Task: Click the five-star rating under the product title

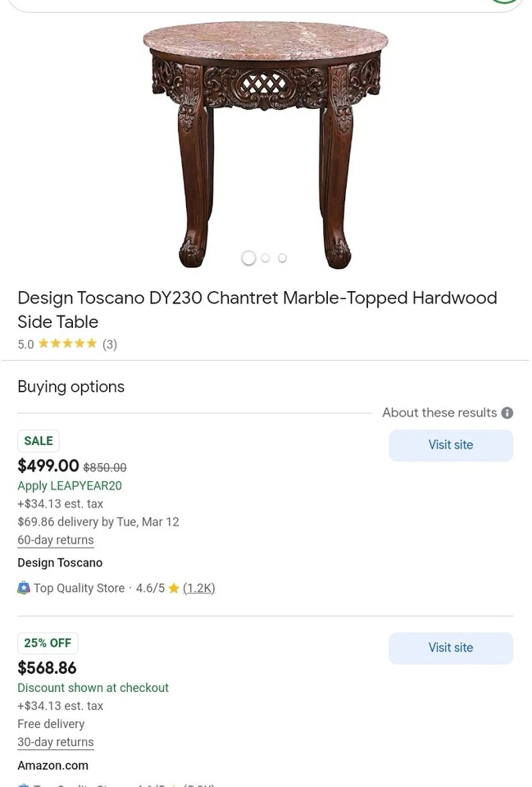Action: pyautogui.click(x=67, y=344)
